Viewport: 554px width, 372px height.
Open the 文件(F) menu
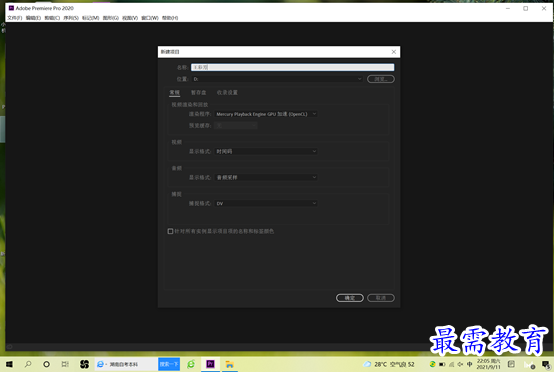[x=14, y=18]
